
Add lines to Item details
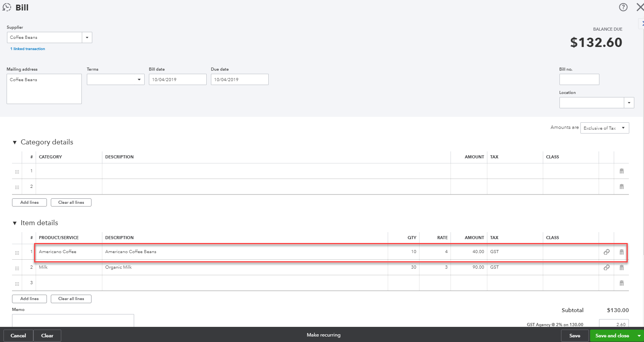tap(29, 299)
